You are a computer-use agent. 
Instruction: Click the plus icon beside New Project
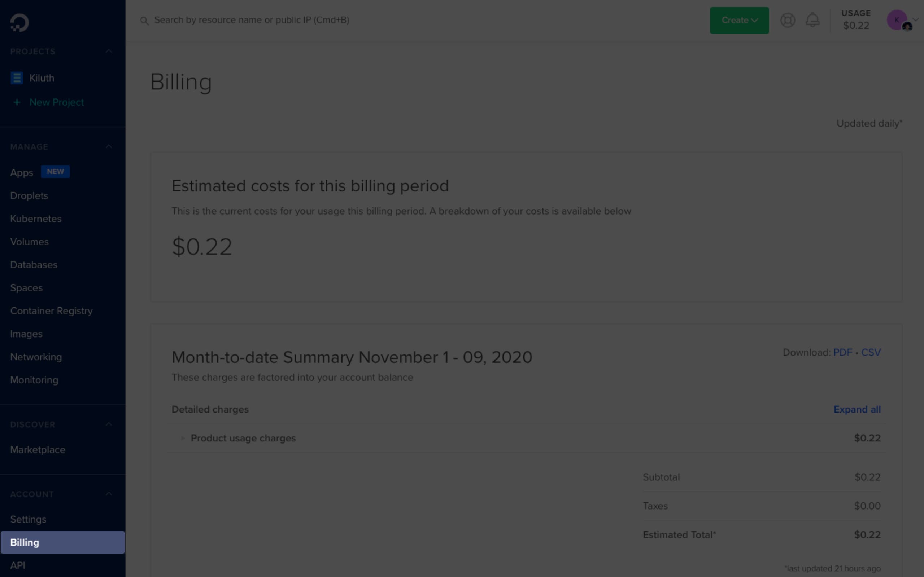(17, 102)
